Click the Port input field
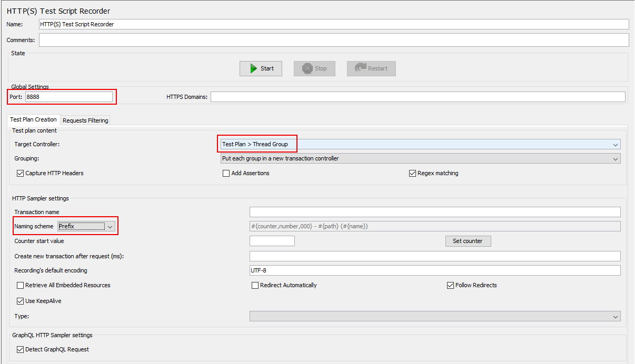Viewport: 635px width, 364px height. pyautogui.click(x=68, y=97)
